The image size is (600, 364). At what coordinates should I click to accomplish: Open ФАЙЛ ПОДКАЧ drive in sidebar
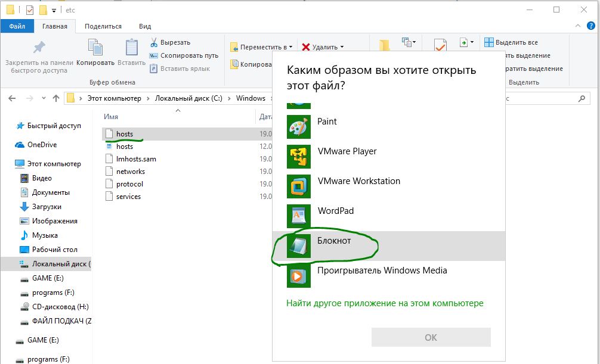tap(55, 321)
